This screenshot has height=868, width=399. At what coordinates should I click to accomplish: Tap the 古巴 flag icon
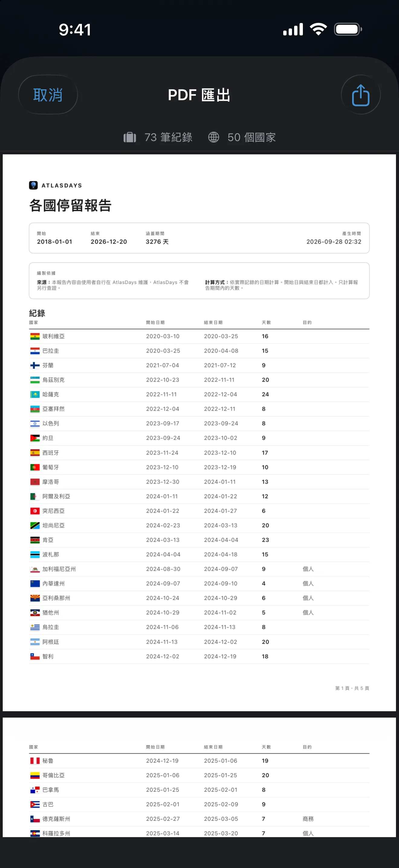tap(35, 804)
